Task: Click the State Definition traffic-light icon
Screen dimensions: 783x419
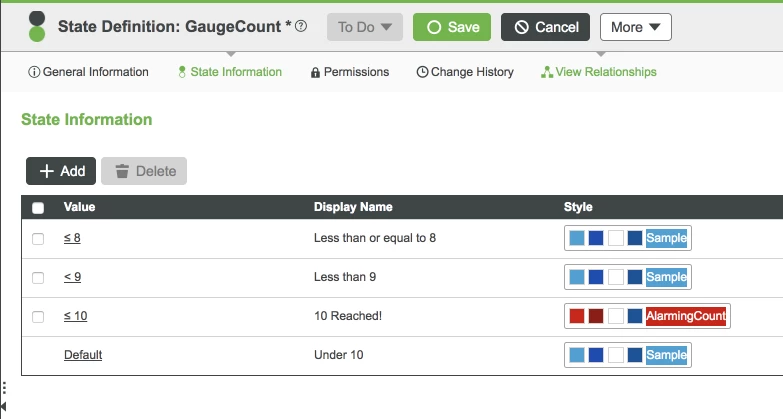Action: (37, 26)
